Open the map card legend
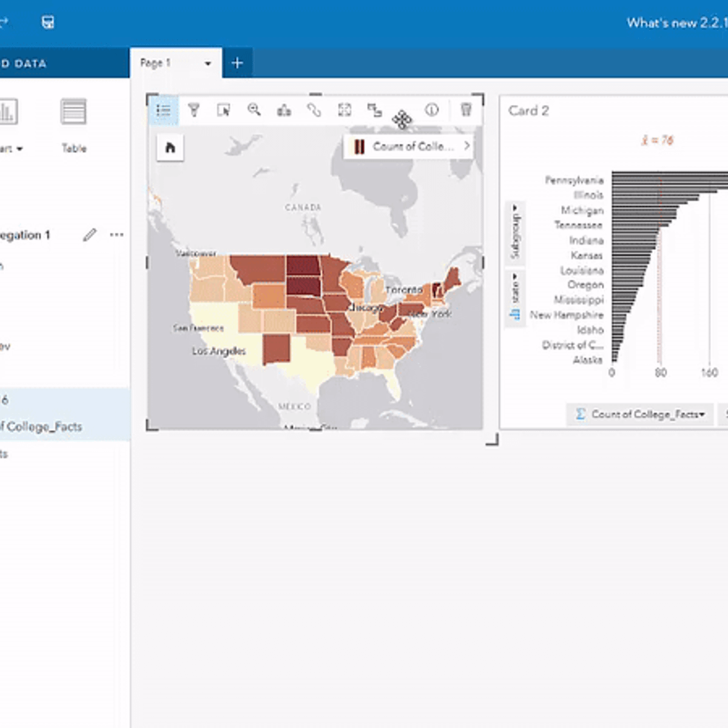Viewport: 728px width, 728px height. click(163, 110)
